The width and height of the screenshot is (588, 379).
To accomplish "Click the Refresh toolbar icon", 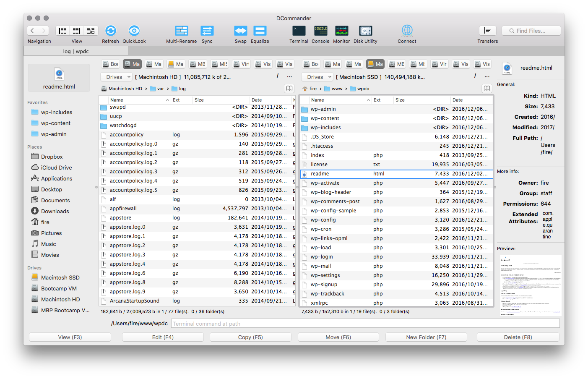I will pos(110,31).
